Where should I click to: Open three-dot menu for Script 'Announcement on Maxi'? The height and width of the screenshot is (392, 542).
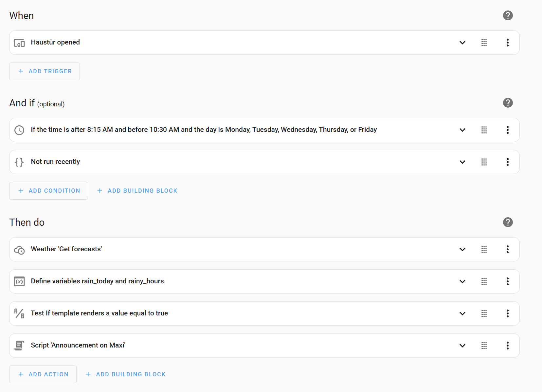tap(507, 346)
